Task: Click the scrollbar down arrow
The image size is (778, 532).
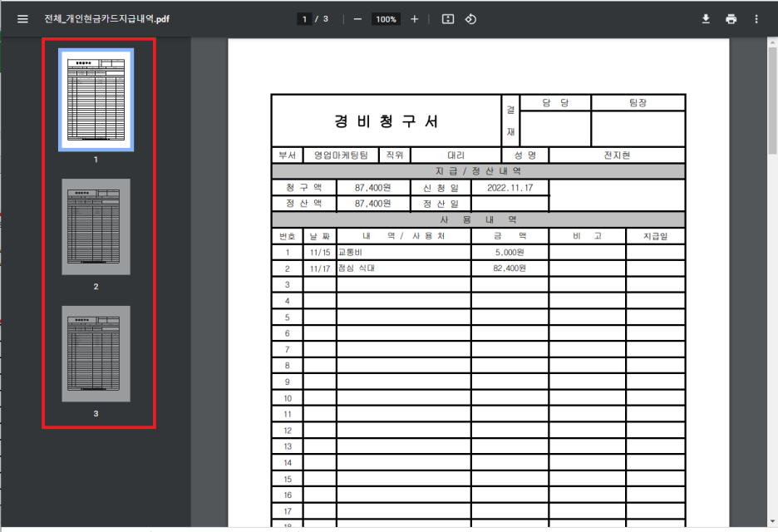Action: click(772, 521)
